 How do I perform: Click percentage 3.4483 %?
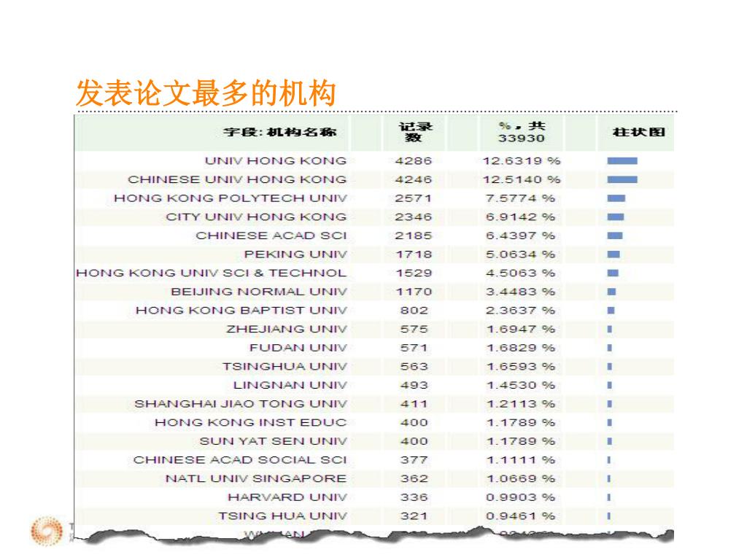pyautogui.click(x=521, y=292)
